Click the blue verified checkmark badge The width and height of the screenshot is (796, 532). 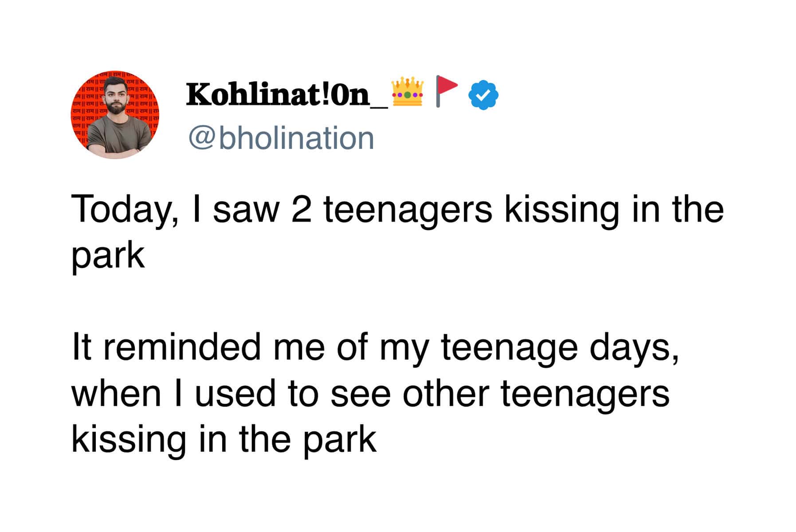[x=483, y=95]
